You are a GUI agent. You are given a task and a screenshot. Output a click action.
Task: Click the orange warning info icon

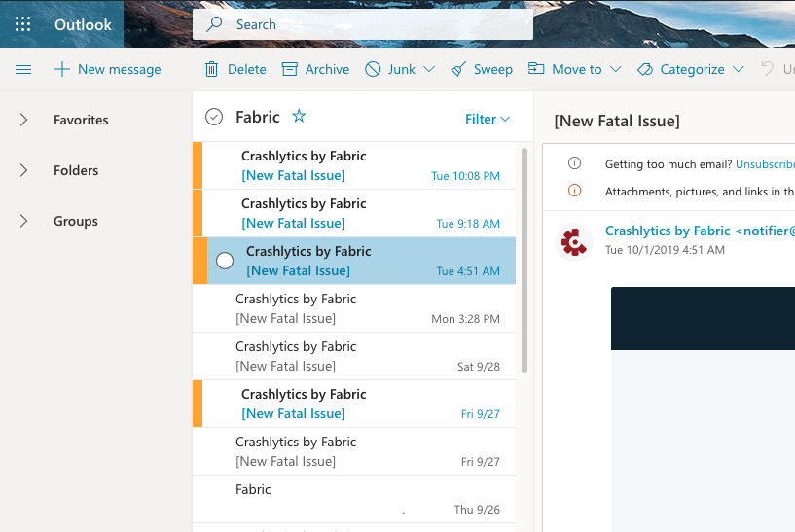[574, 191]
